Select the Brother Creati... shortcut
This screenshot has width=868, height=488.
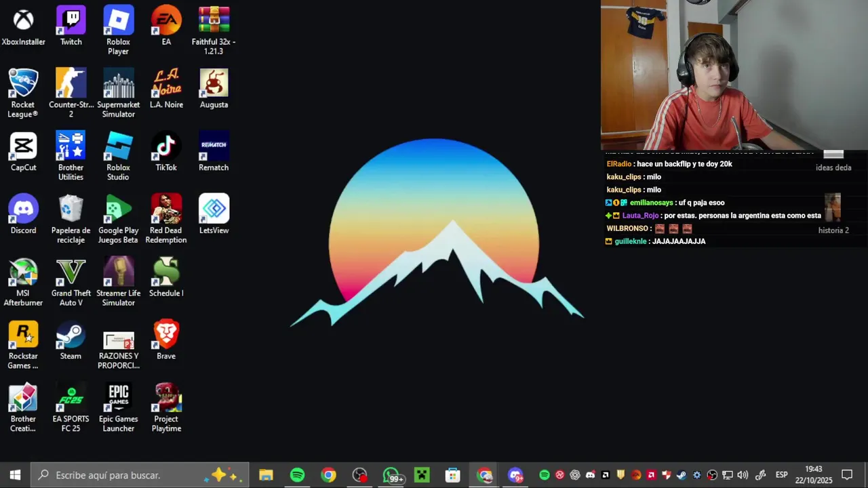click(x=23, y=409)
